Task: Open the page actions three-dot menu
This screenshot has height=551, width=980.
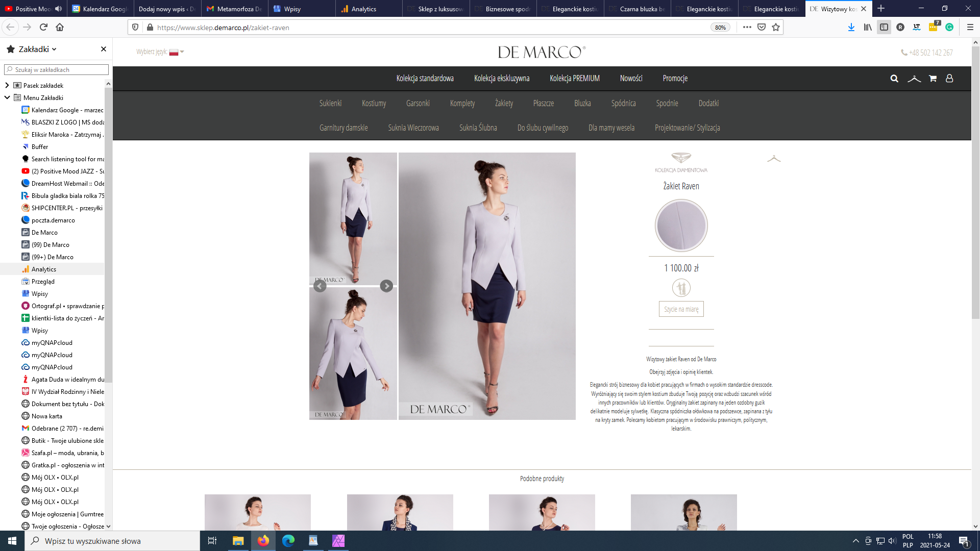Action: point(747,28)
